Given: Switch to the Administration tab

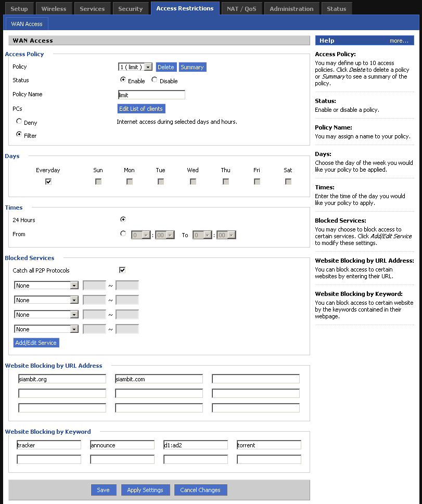Looking at the screenshot, I should 291,9.
